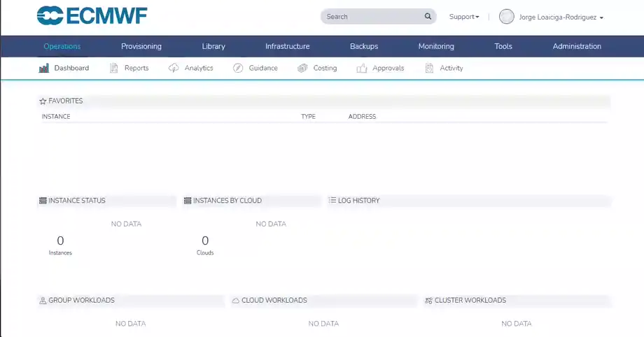Click the Log History list icon
Viewport: 644px width, 337px height.
(332, 200)
